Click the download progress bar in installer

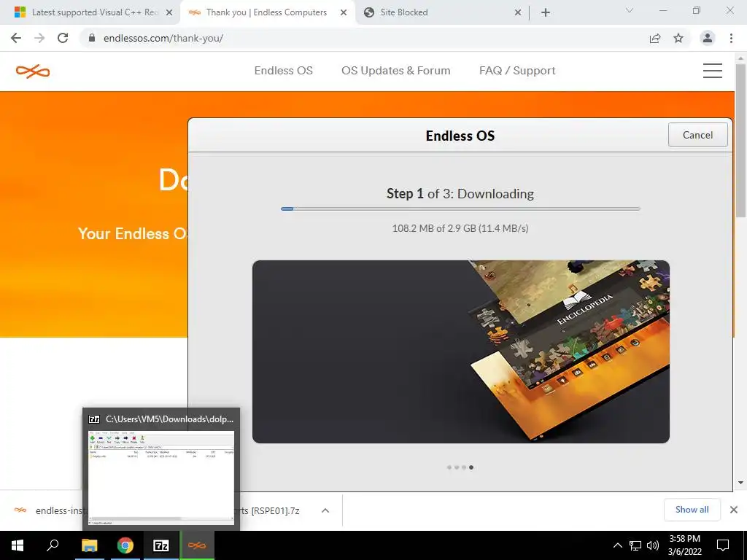tap(460, 209)
